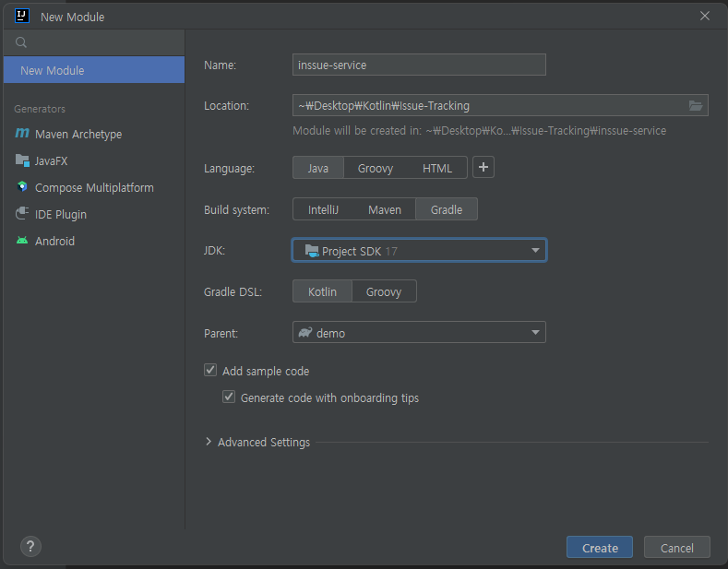The width and height of the screenshot is (728, 569).
Task: Set build system to Gradle
Action: [447, 209]
